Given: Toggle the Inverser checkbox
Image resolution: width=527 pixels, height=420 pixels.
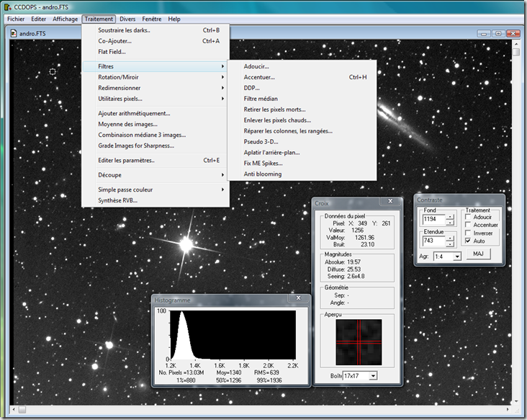Looking at the screenshot, I should pos(468,233).
